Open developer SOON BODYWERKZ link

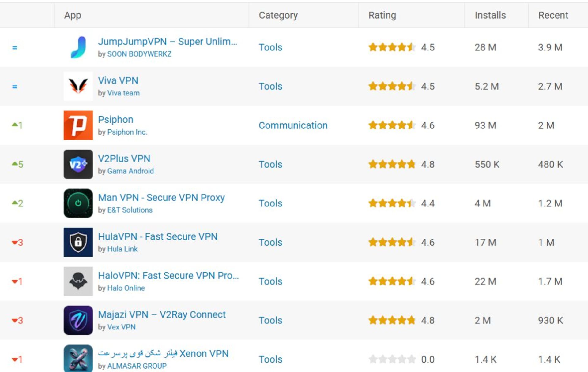tap(139, 54)
